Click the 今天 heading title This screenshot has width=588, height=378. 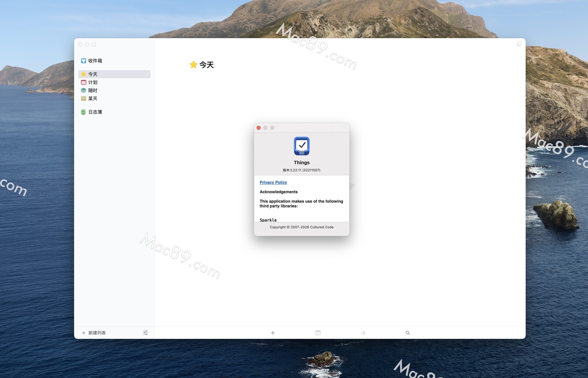(206, 65)
